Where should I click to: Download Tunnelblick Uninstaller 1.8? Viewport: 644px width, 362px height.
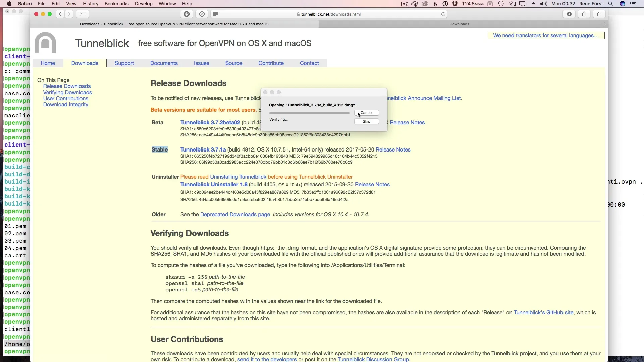tap(214, 184)
